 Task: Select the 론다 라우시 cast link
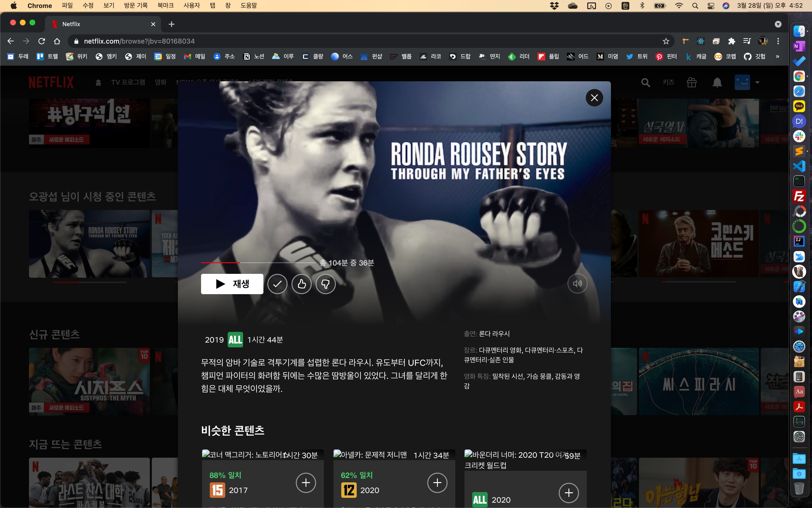(x=494, y=334)
